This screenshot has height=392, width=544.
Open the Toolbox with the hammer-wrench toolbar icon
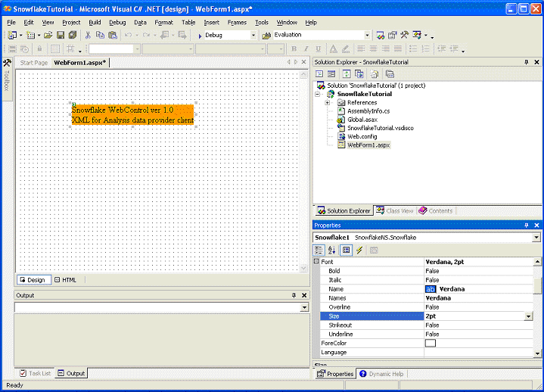[x=404, y=35]
